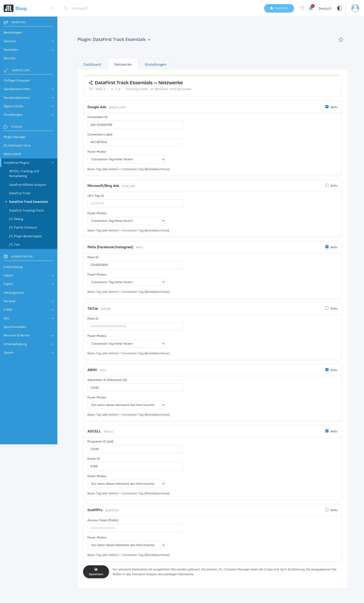This screenshot has width=364, height=603.
Task: Collapse the sidebar with the double-chevron icon
Action: pyautogui.click(x=52, y=8)
